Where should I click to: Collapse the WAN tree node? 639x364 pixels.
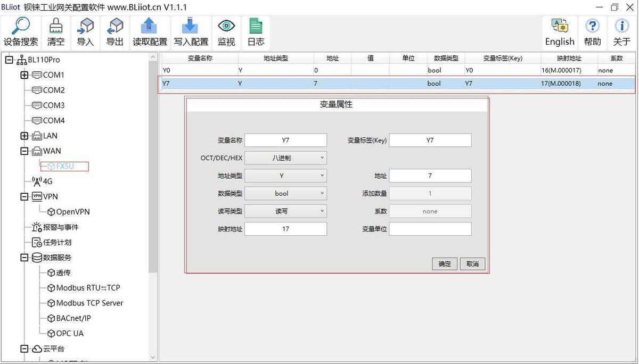coord(24,151)
